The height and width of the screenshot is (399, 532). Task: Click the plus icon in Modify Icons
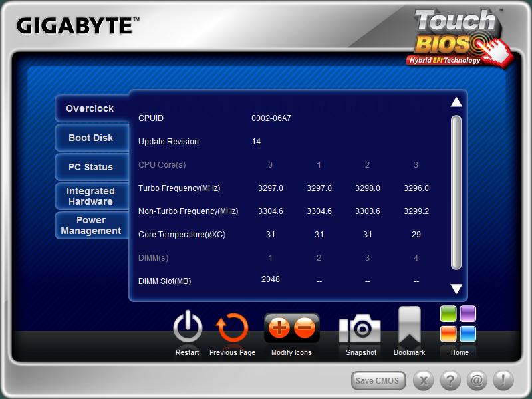(x=279, y=328)
